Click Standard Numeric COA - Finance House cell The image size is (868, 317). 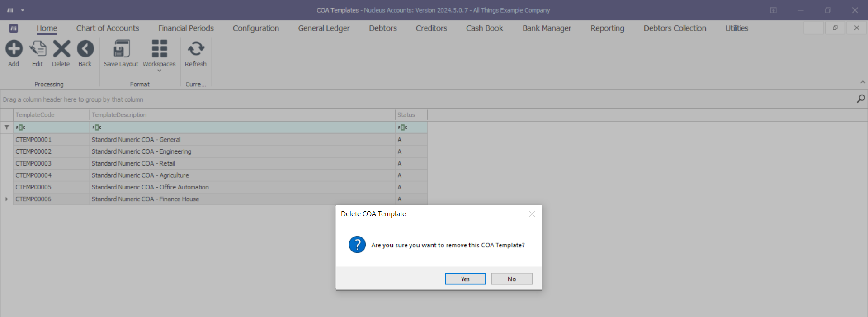point(242,199)
